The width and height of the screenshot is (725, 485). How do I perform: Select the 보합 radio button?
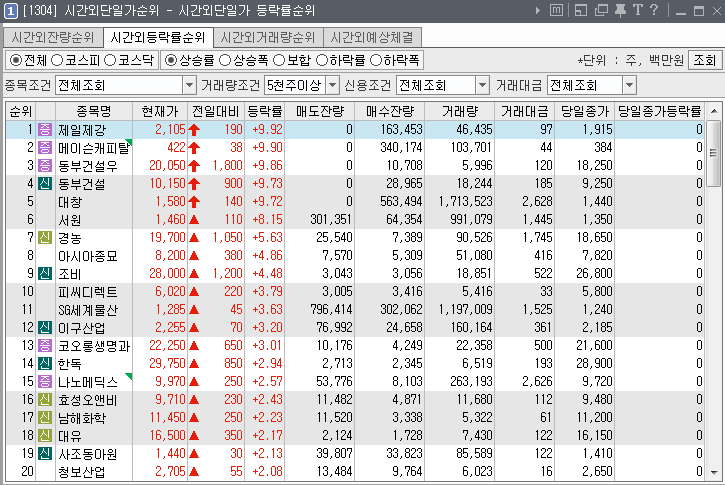coord(279,60)
